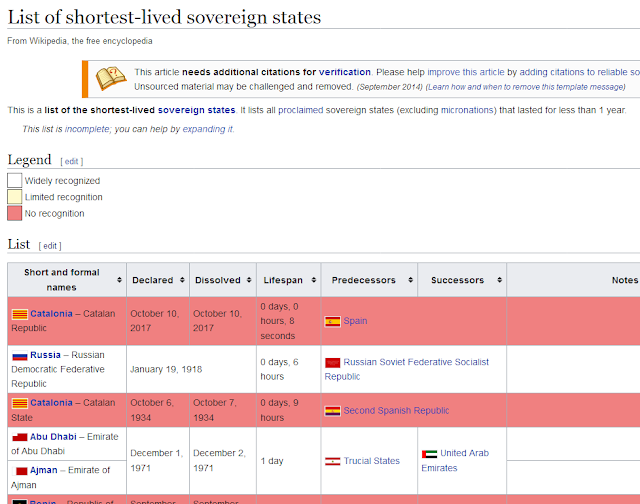Click the Widely recognized white legend swatch
The height and width of the screenshot is (504, 640).
[15, 180]
